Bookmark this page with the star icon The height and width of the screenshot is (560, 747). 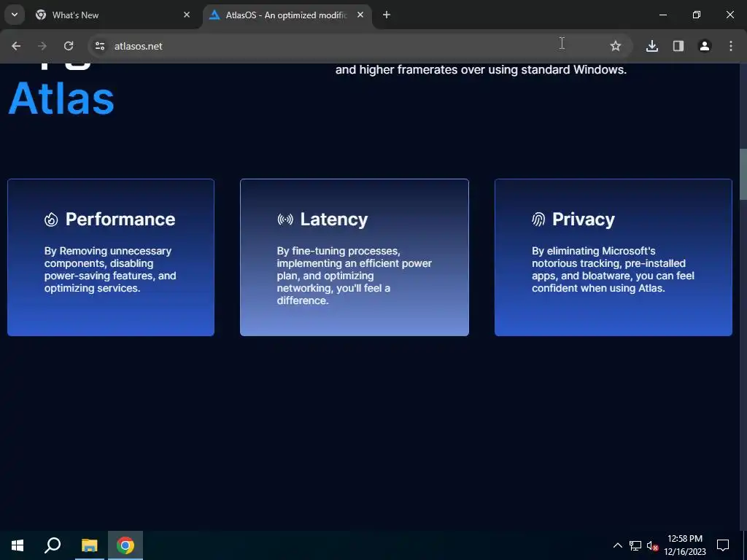click(x=616, y=46)
